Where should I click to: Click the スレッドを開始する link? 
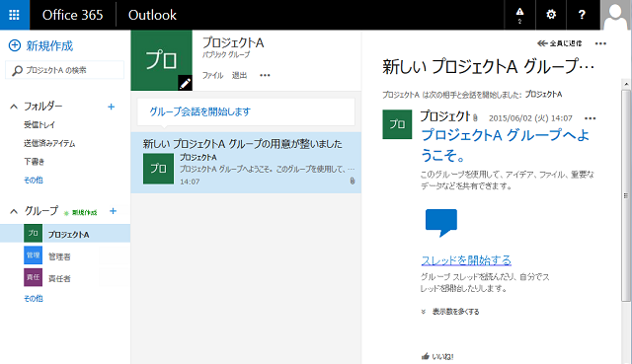click(466, 260)
